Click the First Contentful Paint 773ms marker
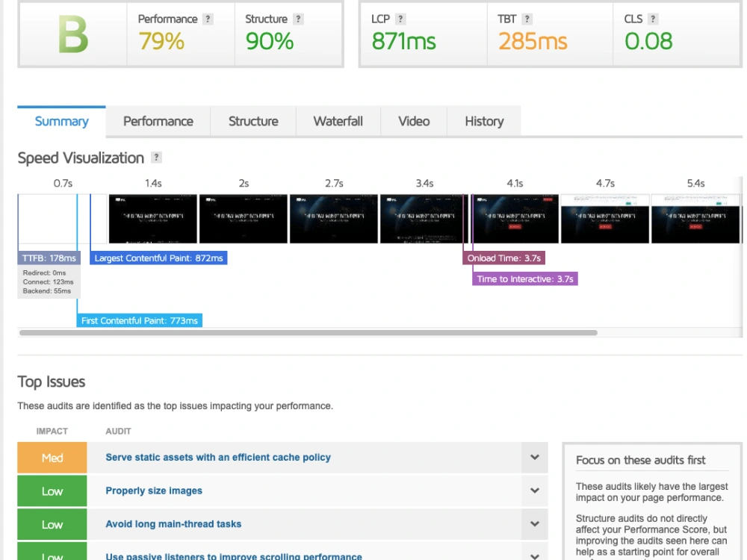Image resolution: width=747 pixels, height=560 pixels. [x=140, y=320]
